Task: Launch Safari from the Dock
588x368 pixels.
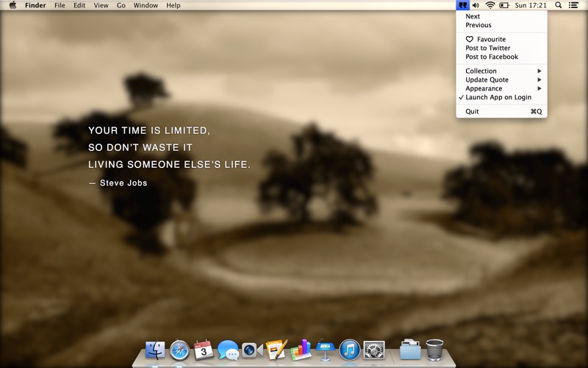Action: 179,350
